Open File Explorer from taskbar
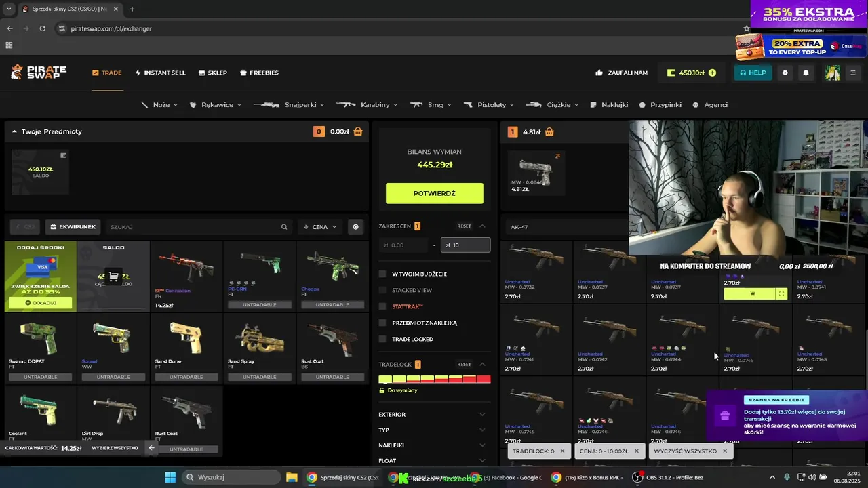The height and width of the screenshot is (488, 868). click(292, 477)
